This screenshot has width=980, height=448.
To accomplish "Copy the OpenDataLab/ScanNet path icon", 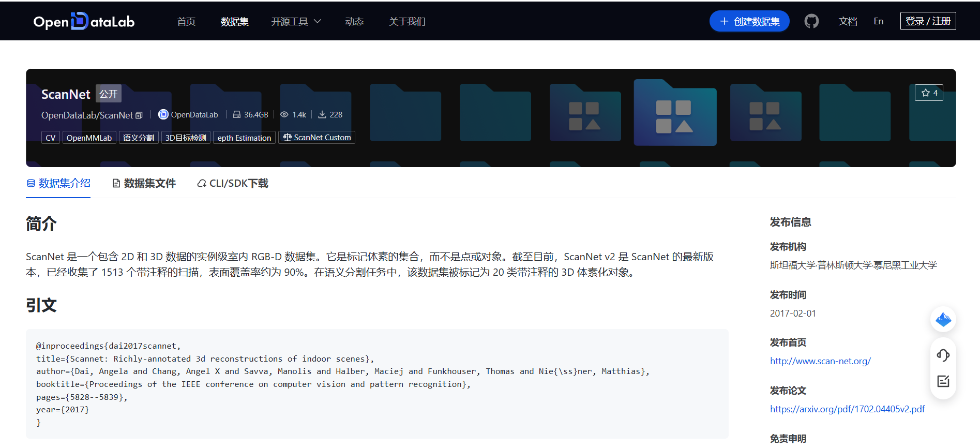I will (x=139, y=115).
